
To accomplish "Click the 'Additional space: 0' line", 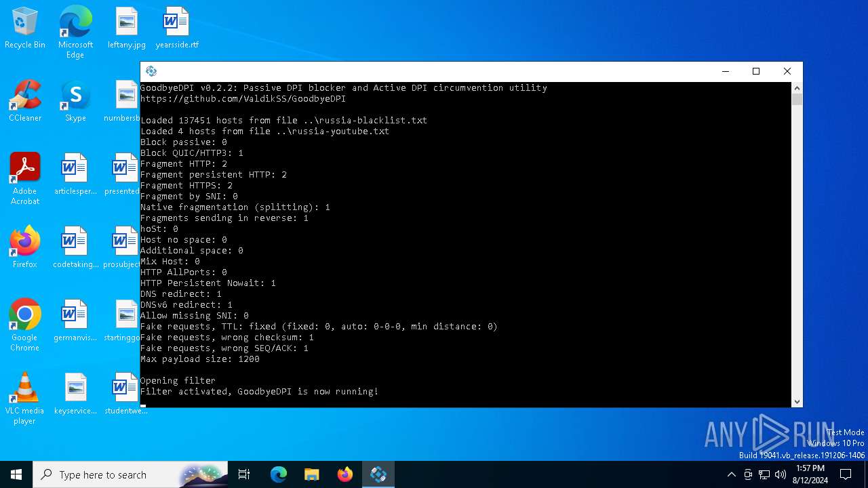I will click(x=192, y=251).
